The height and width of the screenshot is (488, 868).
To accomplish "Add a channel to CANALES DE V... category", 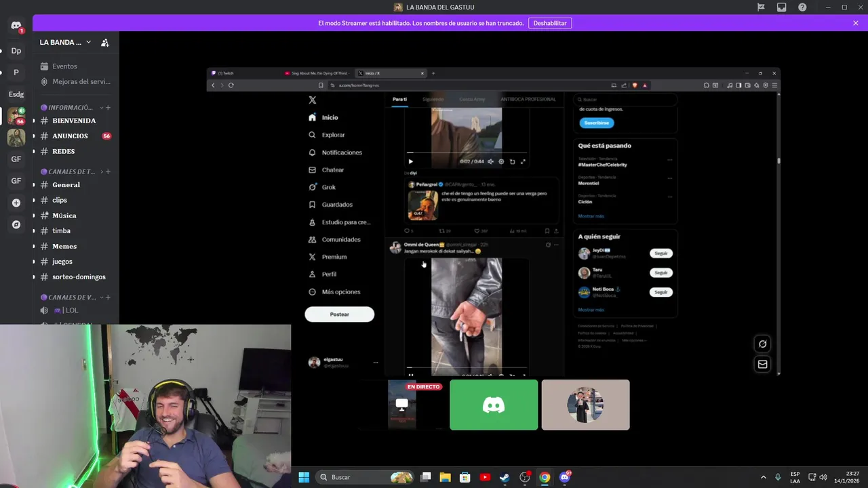I will pos(108,298).
